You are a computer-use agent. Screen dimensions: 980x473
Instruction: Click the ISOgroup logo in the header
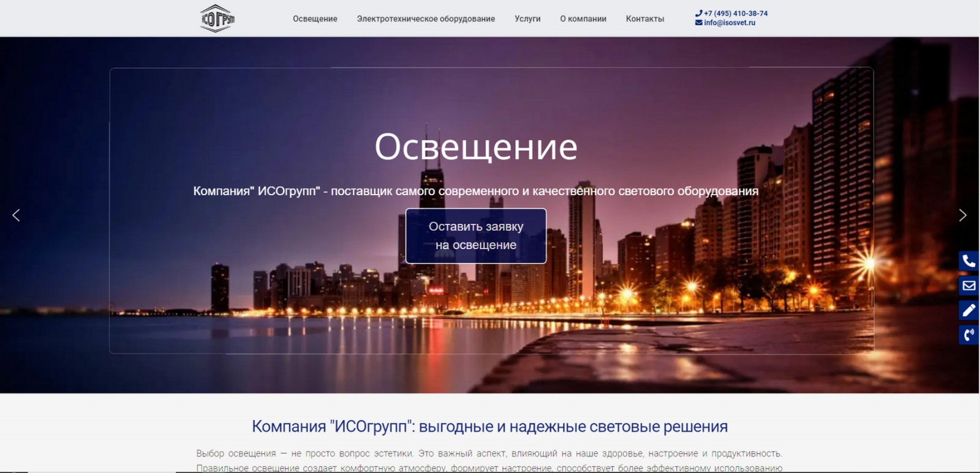217,18
